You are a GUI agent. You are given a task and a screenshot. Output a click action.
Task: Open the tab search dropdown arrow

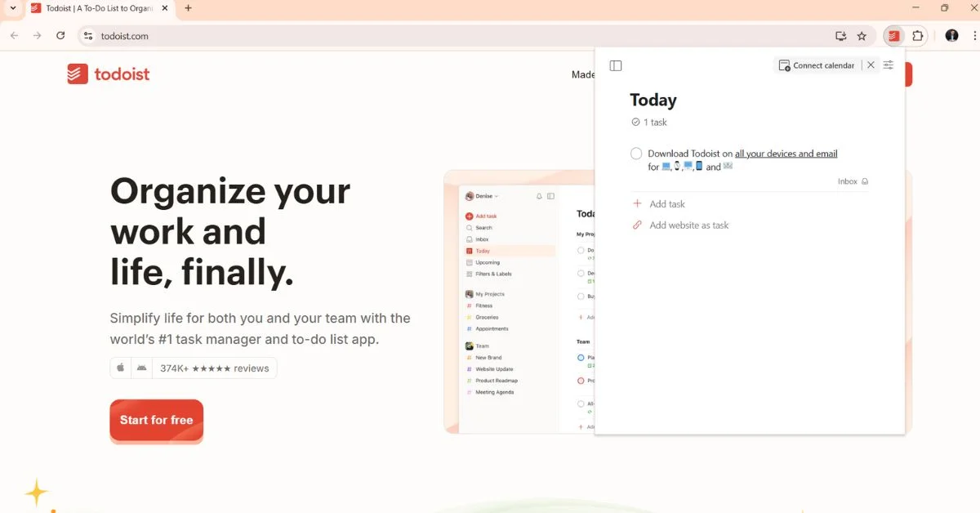tap(12, 8)
